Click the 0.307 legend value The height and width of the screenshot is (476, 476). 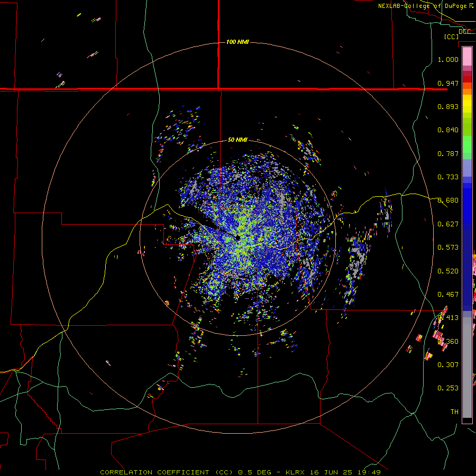(448, 365)
